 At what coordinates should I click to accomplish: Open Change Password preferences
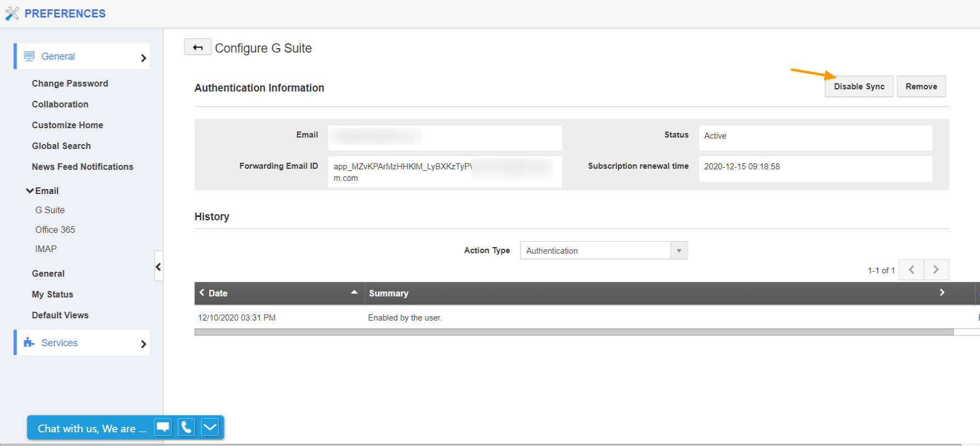pos(70,83)
